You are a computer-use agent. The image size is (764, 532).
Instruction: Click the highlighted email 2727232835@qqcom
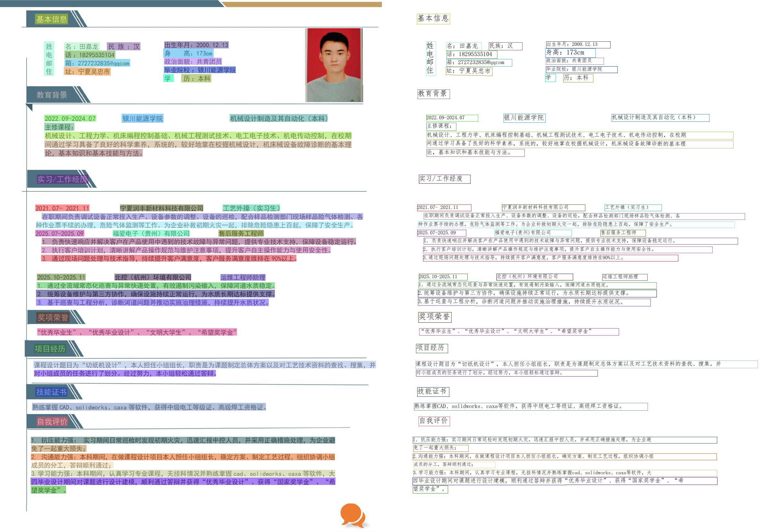click(97, 63)
